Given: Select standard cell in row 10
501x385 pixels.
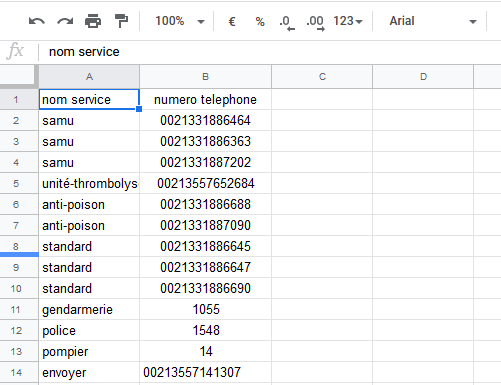Looking at the screenshot, I should pyautogui.click(x=89, y=288).
